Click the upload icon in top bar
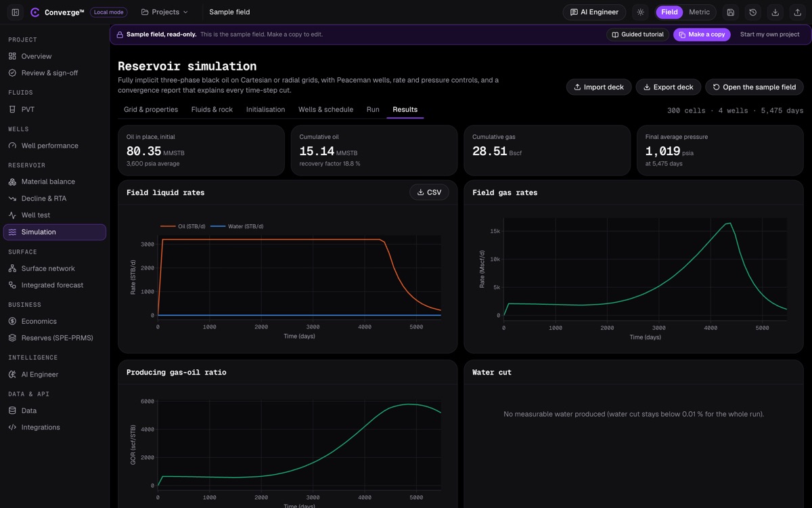 (x=798, y=12)
